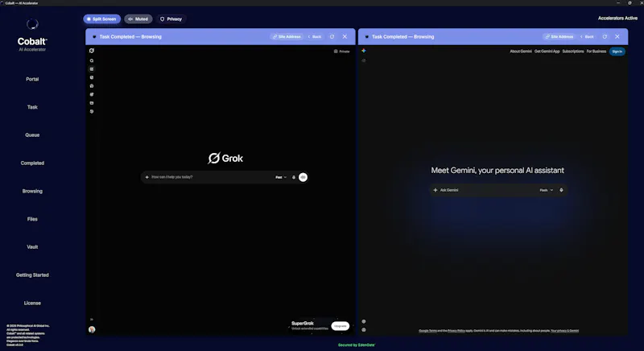Open Completed in Cobalt sidebar
This screenshot has width=644, height=351.
(32, 163)
